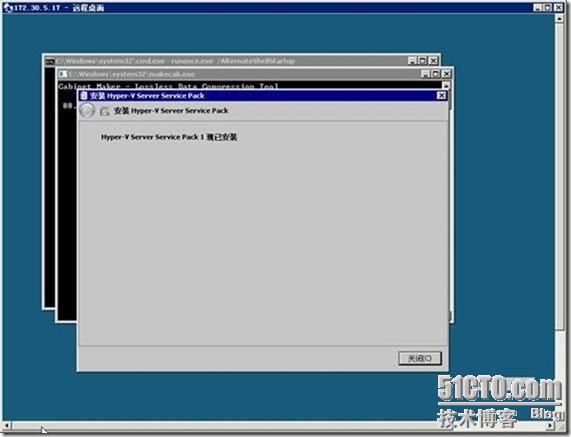This screenshot has width=571, height=437.
Task: Minimize the cmd.exe runonce window
Action: pyautogui.click(x=412, y=61)
